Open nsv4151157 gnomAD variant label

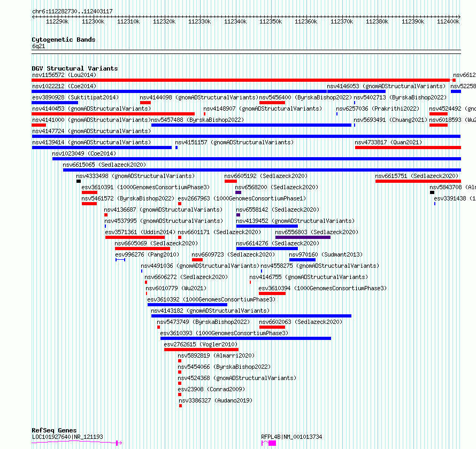pos(234,142)
